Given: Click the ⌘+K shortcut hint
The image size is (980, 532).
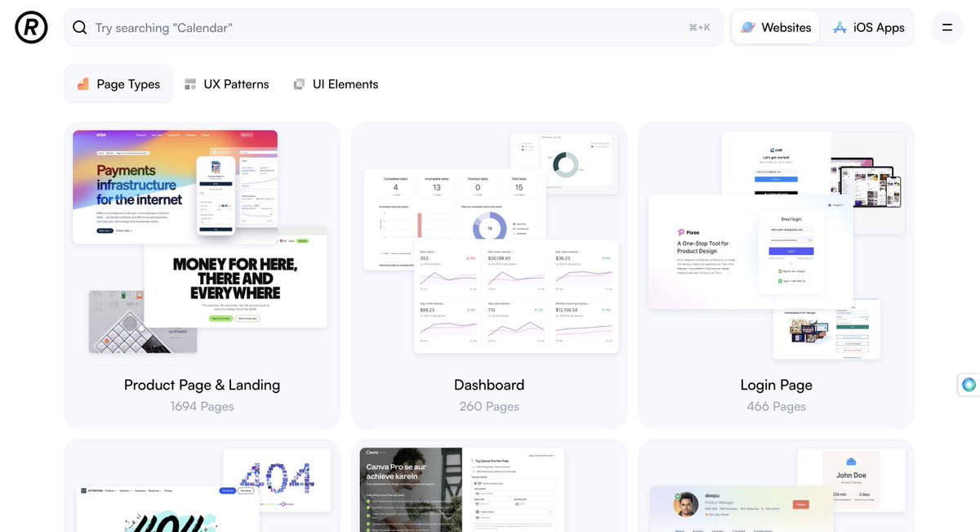Looking at the screenshot, I should click(699, 28).
